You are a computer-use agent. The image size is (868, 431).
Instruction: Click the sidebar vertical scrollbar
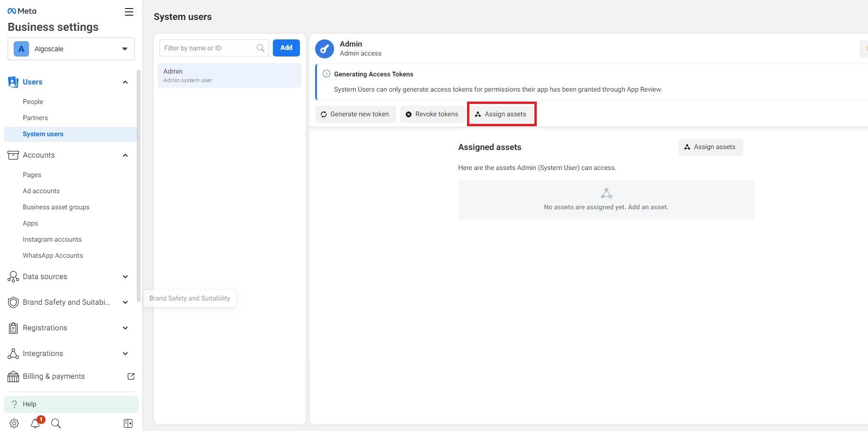pyautogui.click(x=139, y=185)
